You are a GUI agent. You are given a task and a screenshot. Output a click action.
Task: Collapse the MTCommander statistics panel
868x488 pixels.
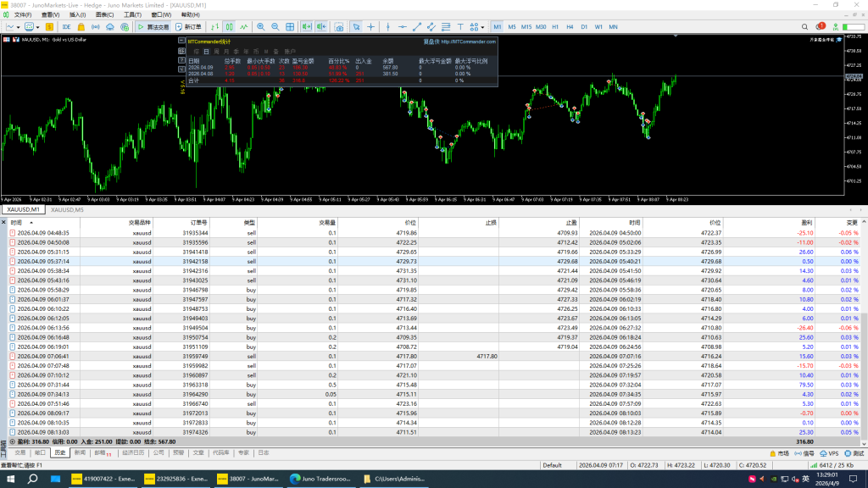[x=181, y=41]
